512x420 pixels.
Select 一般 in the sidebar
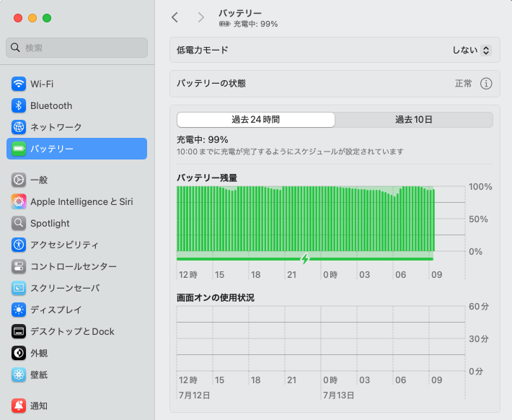point(39,180)
